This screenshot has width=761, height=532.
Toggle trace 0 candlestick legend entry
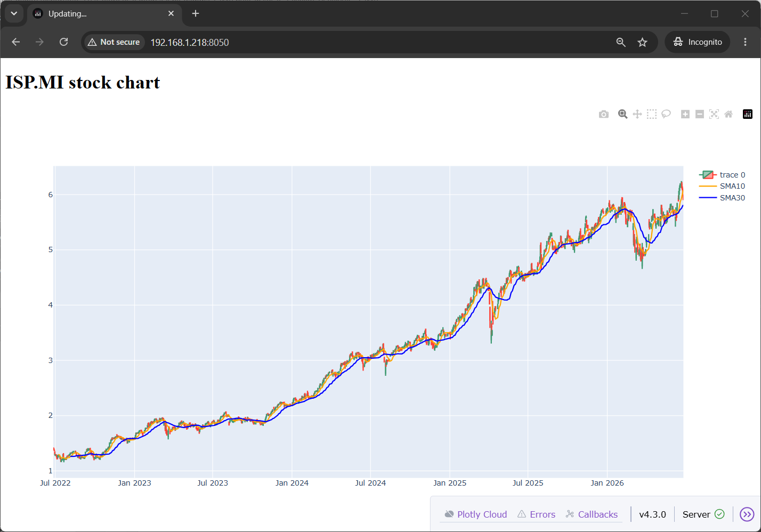722,175
